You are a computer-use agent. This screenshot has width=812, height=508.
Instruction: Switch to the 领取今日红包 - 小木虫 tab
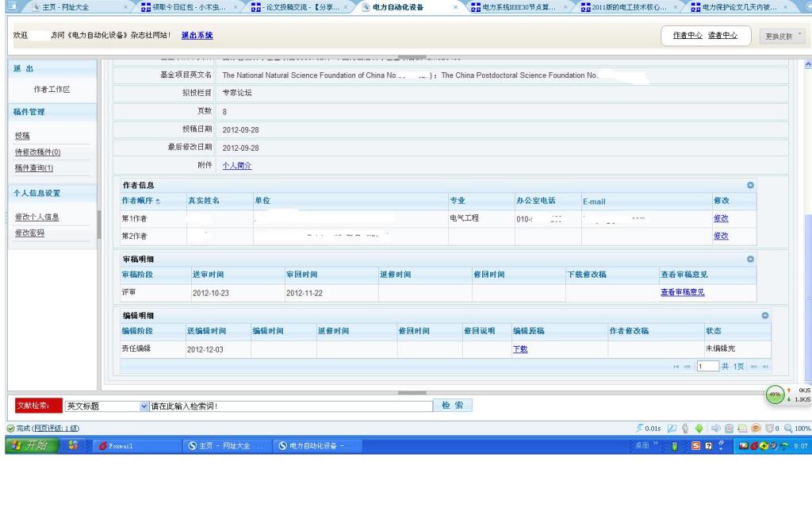[x=189, y=7]
